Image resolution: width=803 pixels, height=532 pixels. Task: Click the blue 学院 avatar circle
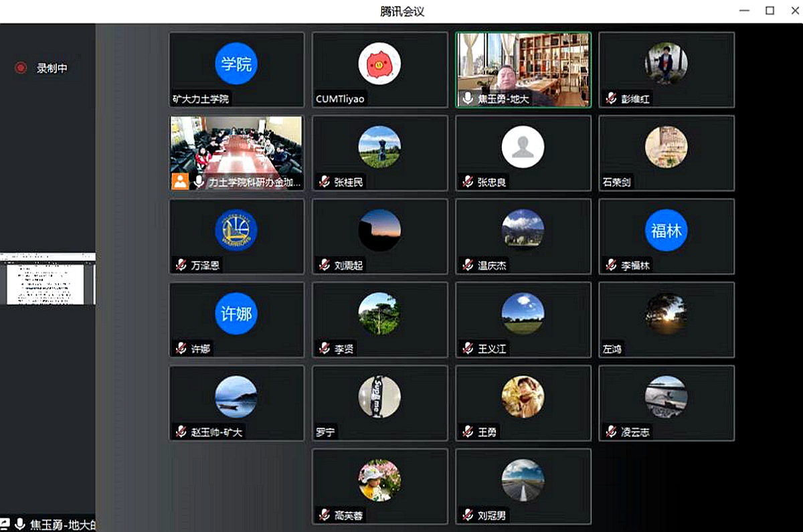236,64
